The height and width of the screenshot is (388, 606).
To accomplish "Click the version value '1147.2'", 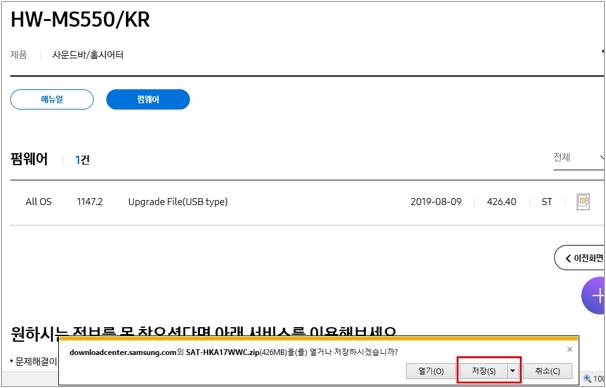I will (x=90, y=202).
